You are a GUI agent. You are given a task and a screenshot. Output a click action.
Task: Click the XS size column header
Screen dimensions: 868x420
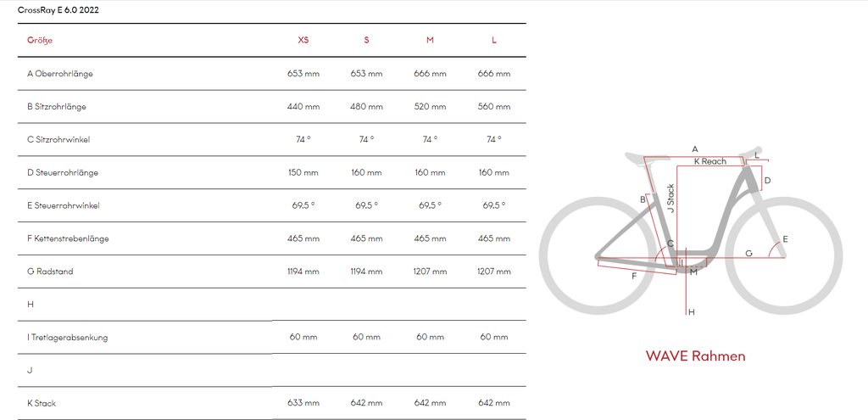click(303, 41)
